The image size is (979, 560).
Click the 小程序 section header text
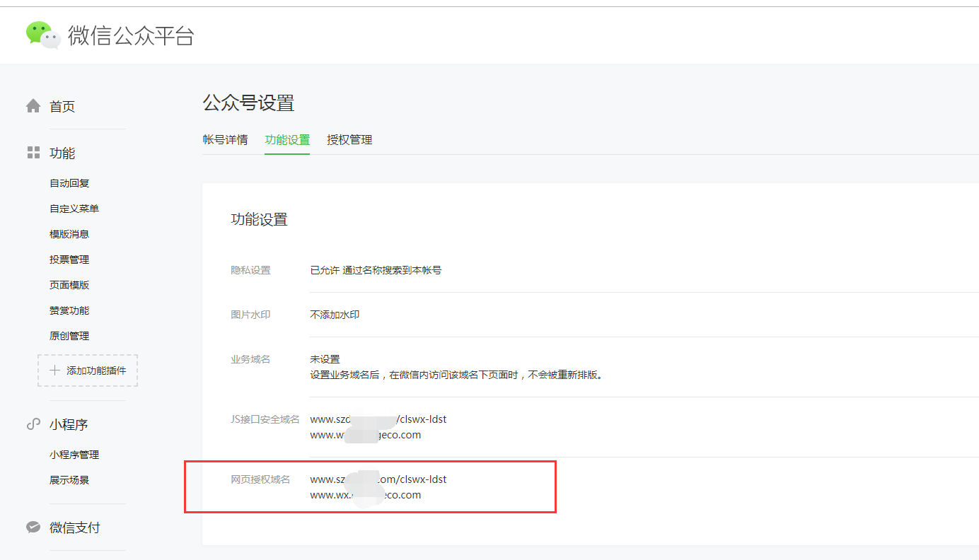click(69, 425)
